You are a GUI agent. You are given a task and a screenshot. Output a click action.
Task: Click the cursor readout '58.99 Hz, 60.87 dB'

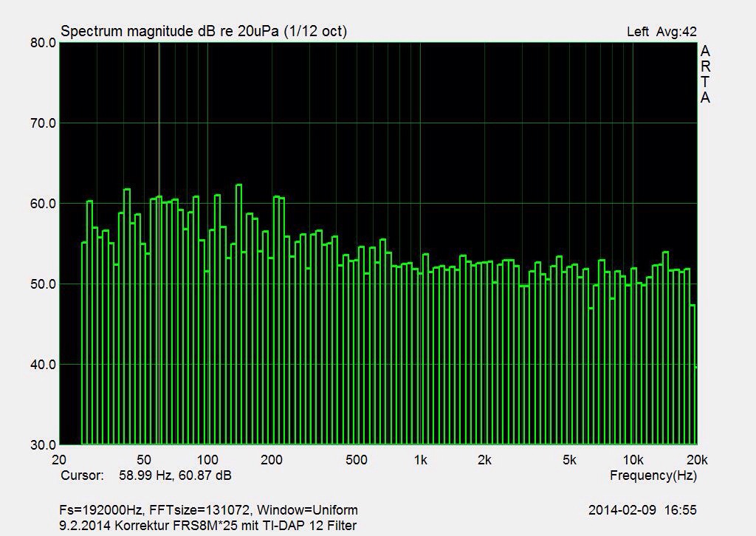point(175,475)
